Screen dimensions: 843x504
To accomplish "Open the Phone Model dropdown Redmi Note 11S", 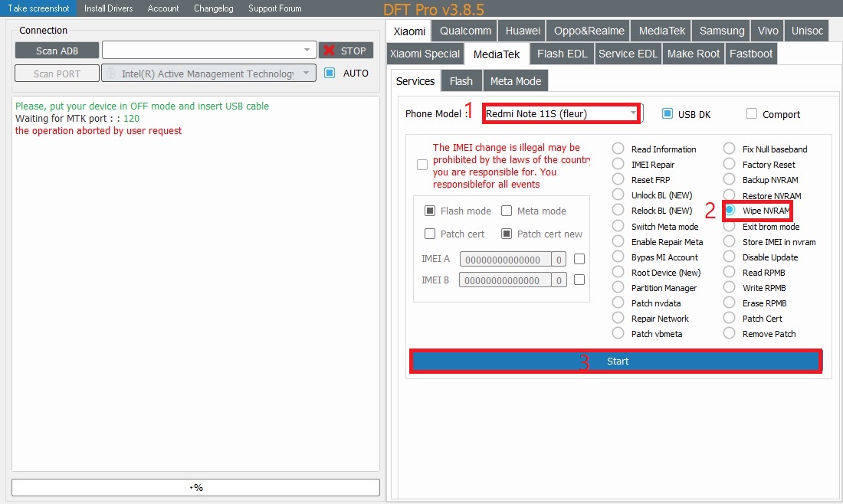I will point(561,113).
